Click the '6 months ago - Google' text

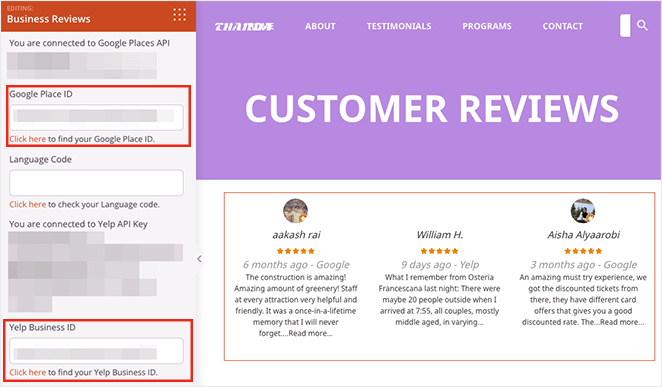point(296,265)
